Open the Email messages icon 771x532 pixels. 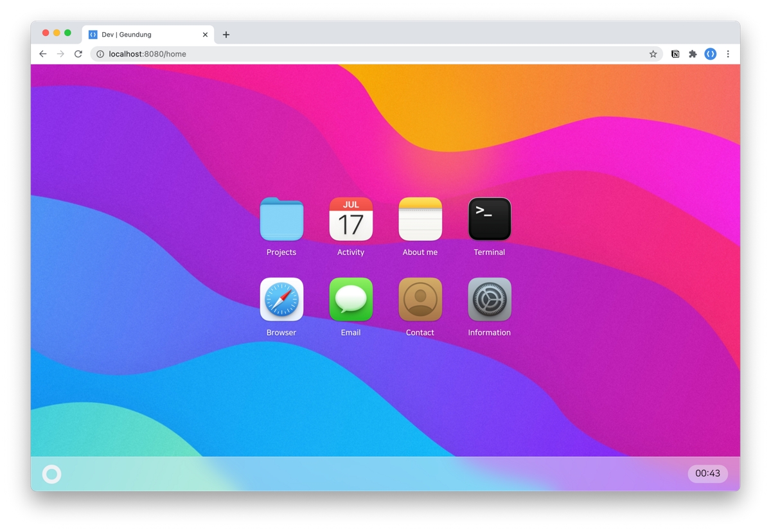point(351,299)
